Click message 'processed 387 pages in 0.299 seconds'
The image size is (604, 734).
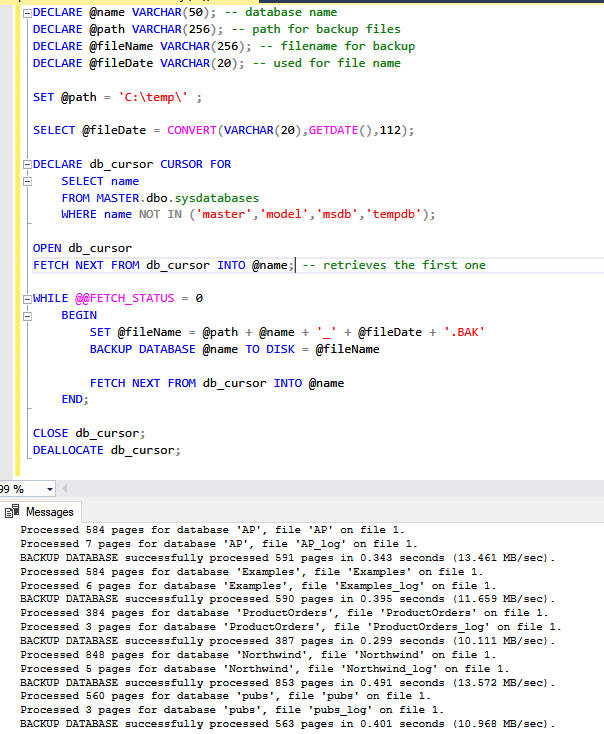tap(287, 641)
